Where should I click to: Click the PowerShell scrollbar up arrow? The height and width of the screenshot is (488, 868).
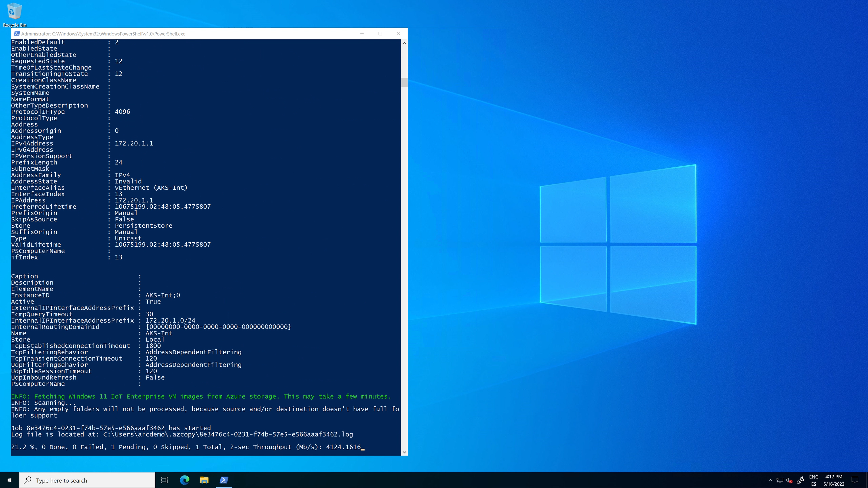404,43
